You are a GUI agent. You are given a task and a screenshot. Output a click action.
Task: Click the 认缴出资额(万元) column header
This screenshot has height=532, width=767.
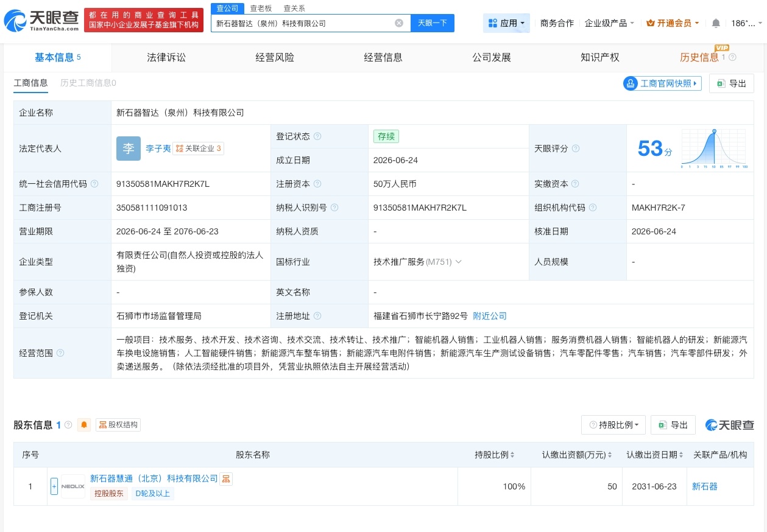577,455
